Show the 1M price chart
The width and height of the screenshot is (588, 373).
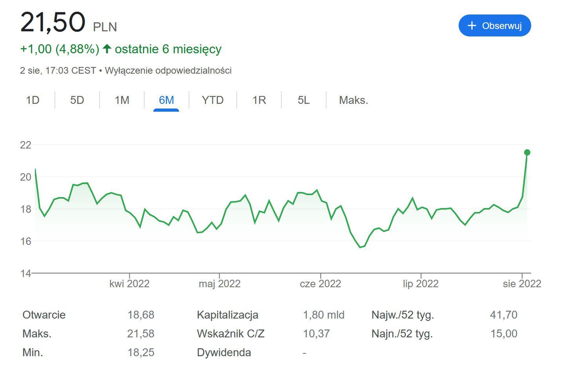(x=122, y=100)
